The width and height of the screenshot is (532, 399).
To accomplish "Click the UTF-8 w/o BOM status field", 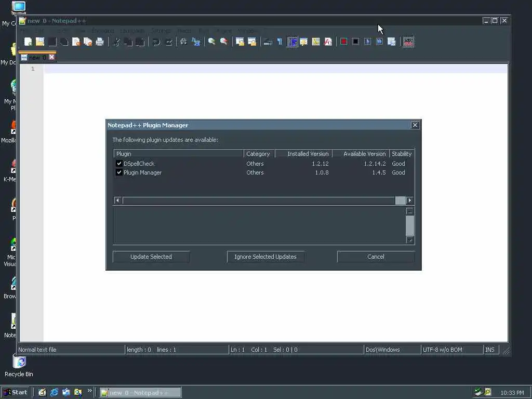I will click(x=452, y=350).
